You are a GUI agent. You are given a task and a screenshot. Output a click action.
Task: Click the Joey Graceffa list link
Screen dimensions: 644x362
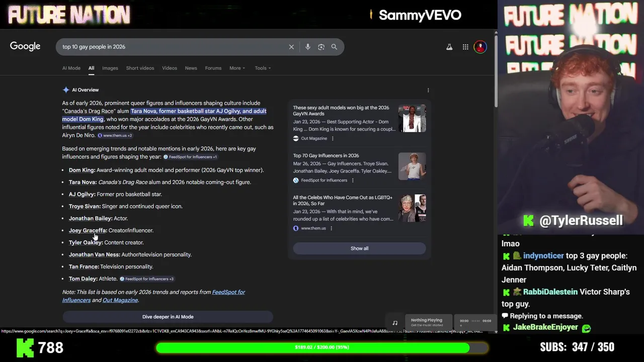tap(88, 230)
